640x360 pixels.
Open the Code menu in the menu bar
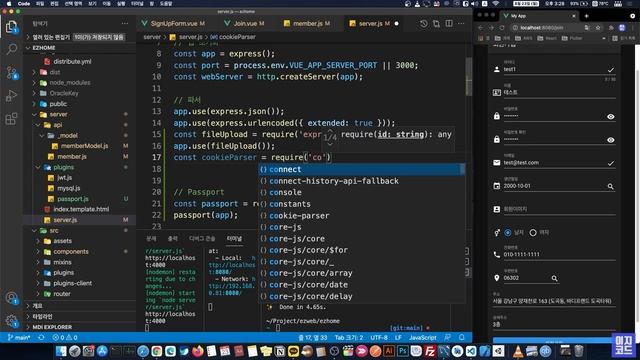(24, 4)
